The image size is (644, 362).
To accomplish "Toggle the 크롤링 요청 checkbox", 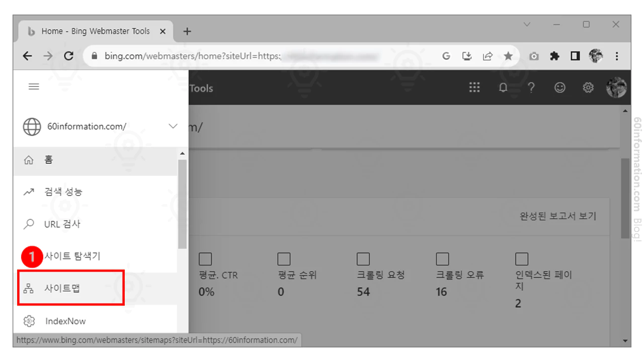I will coord(363,258).
